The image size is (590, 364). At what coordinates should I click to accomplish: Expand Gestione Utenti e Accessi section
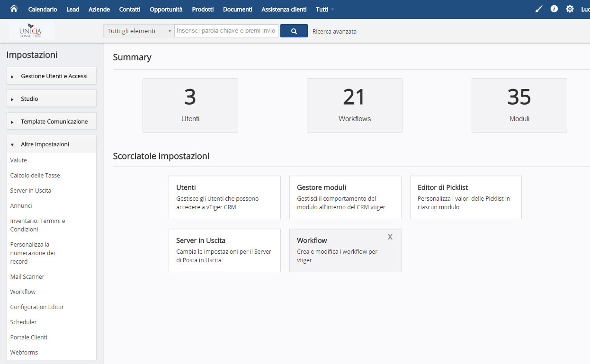click(x=52, y=76)
